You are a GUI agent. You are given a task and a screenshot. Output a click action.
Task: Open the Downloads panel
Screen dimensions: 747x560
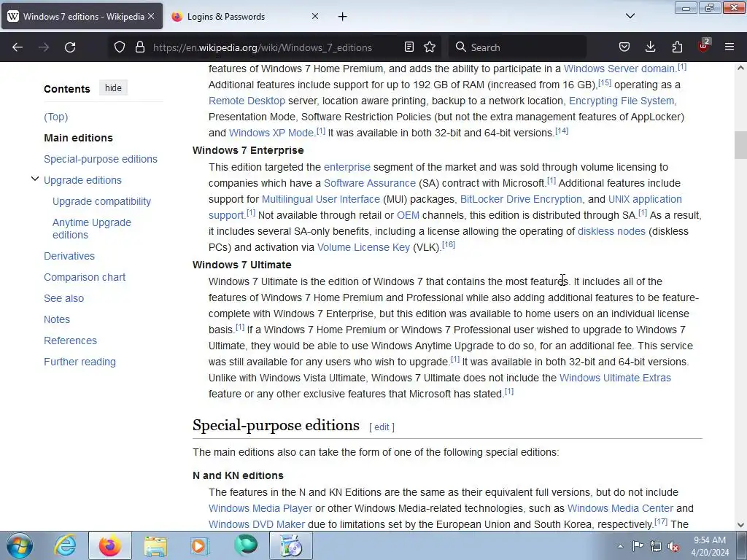point(650,47)
